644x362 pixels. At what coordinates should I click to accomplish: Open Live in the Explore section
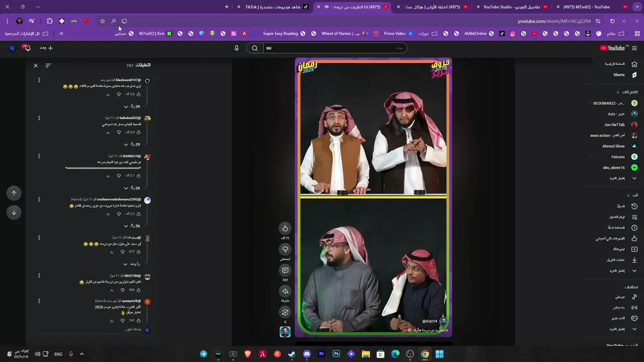(624, 307)
